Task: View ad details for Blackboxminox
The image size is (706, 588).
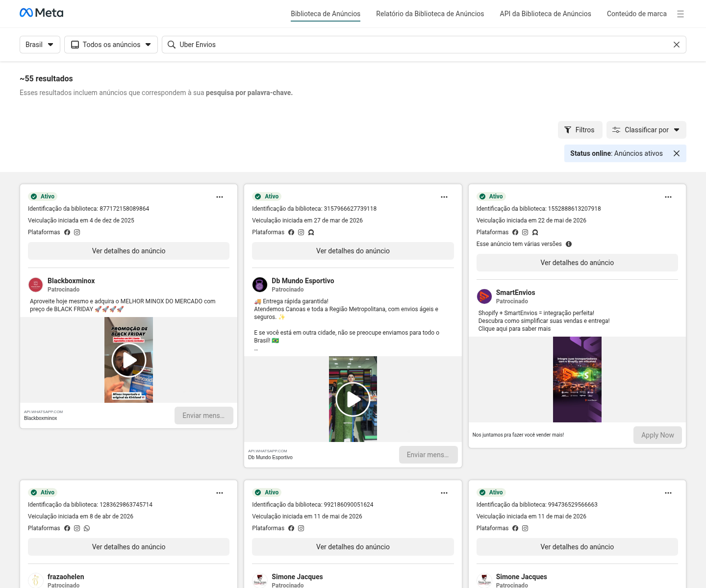Action: pos(128,251)
